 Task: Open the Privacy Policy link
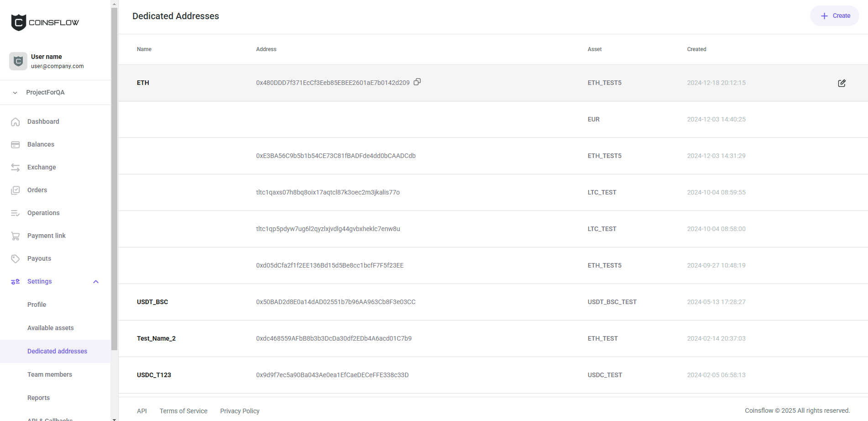[x=240, y=411]
